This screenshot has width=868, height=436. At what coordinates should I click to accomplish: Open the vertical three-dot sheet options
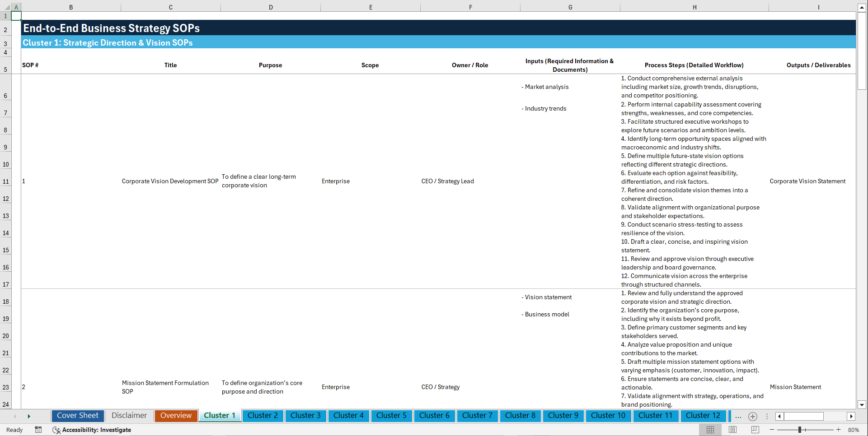pyautogui.click(x=766, y=416)
